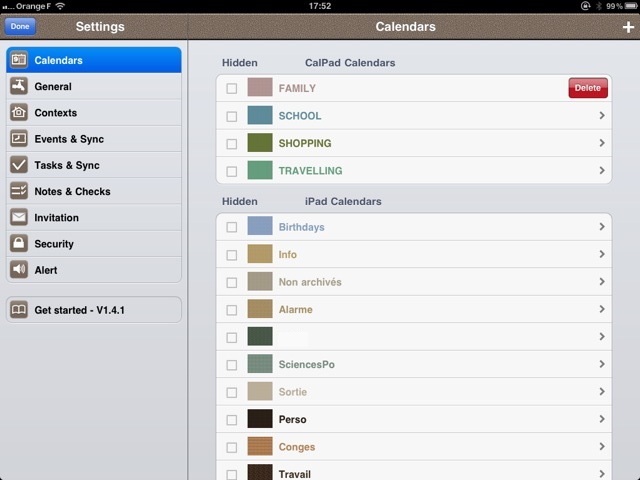The image size is (640, 480).
Task: Select the Calendars settings tab
Action: 94,60
